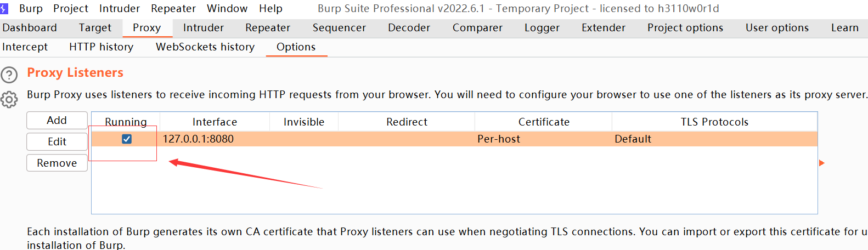The image size is (868, 250).
Task: Open the Burp menu
Action: coord(31,8)
